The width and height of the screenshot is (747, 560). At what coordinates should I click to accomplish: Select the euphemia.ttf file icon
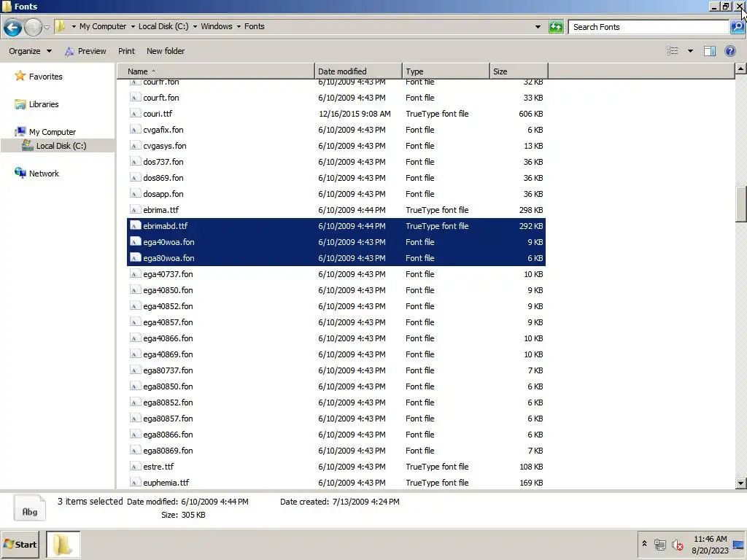click(x=135, y=483)
